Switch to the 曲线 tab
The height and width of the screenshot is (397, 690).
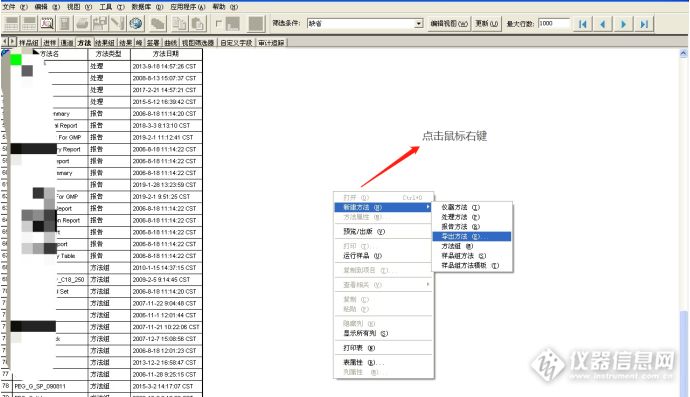(x=171, y=43)
